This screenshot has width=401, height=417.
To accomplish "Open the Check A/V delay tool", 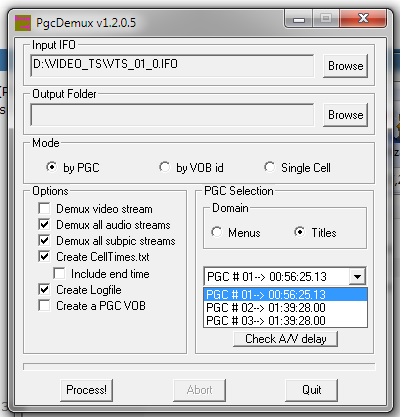I will tap(286, 339).
